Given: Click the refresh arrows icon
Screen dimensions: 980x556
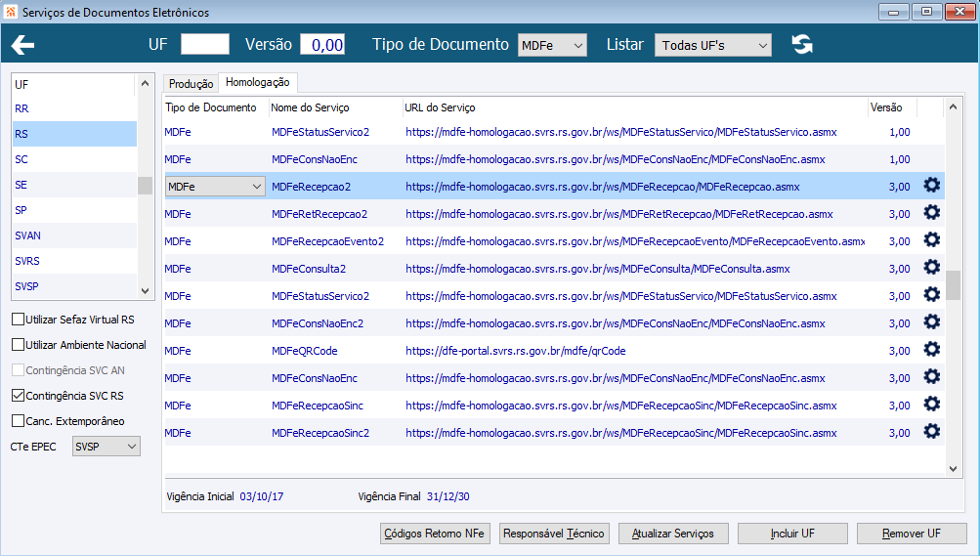Looking at the screenshot, I should click(802, 44).
